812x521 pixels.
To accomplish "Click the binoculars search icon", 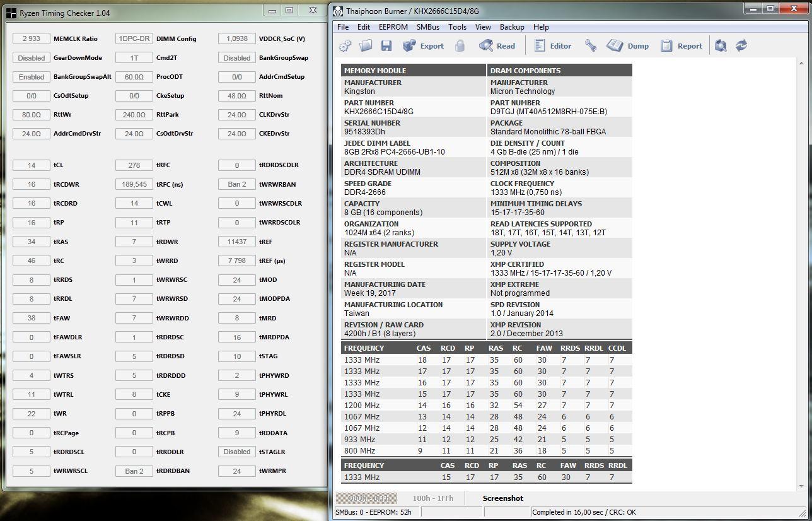I will point(721,45).
